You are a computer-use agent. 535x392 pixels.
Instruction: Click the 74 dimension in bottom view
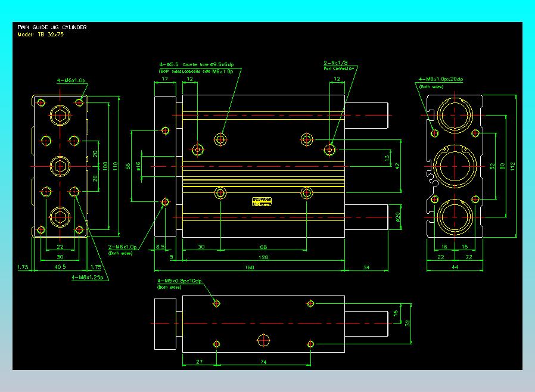coord(263,362)
